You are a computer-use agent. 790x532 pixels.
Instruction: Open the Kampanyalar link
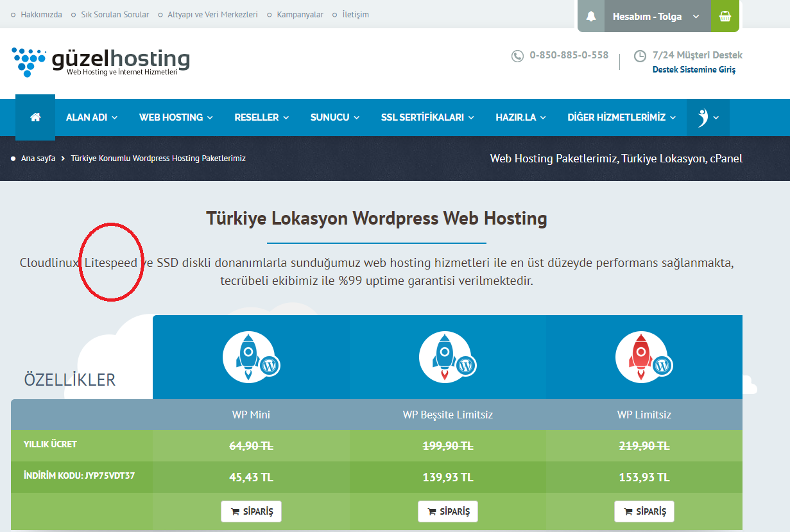(x=300, y=14)
